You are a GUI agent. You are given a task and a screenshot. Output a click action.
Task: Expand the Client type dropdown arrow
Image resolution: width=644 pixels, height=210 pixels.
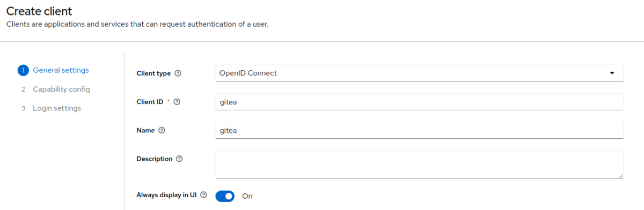pyautogui.click(x=612, y=73)
